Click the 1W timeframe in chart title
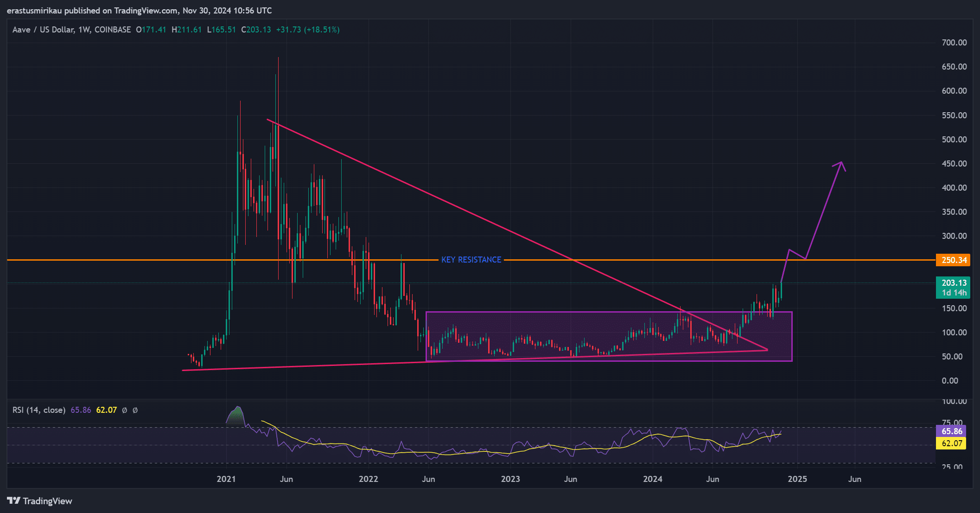 pyautogui.click(x=84, y=30)
